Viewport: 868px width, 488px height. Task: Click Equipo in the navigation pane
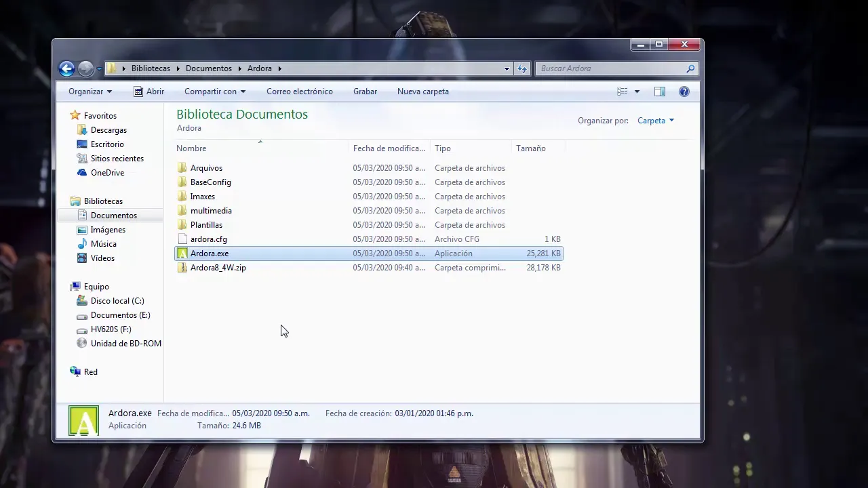click(96, 287)
